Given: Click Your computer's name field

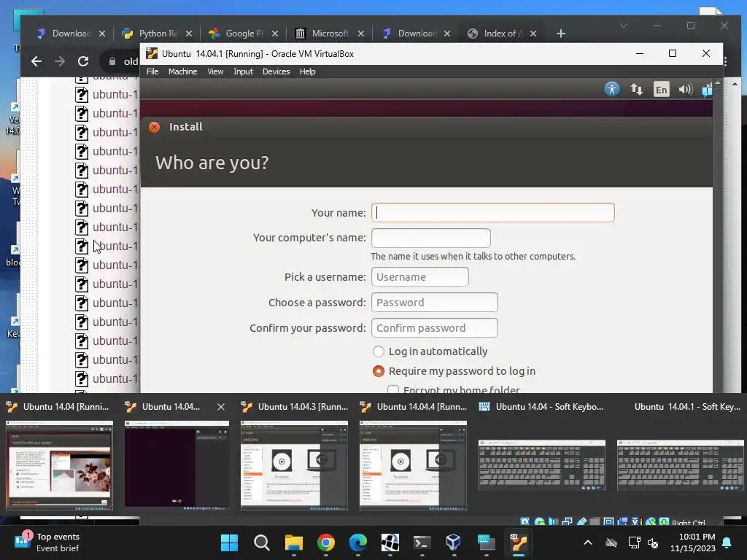Looking at the screenshot, I should click(x=430, y=238).
